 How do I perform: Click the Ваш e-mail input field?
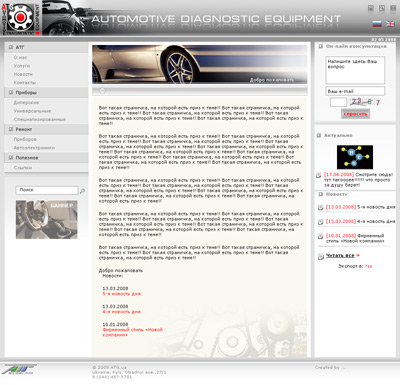point(355,91)
